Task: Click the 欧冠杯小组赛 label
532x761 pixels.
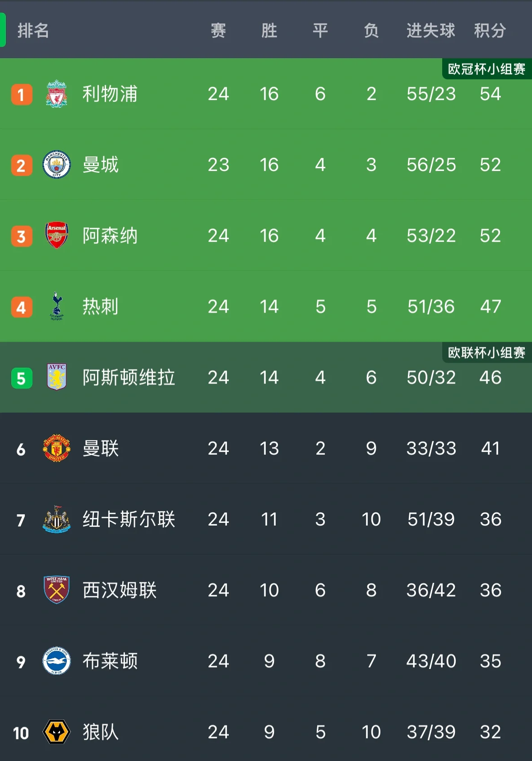Action: [x=487, y=69]
